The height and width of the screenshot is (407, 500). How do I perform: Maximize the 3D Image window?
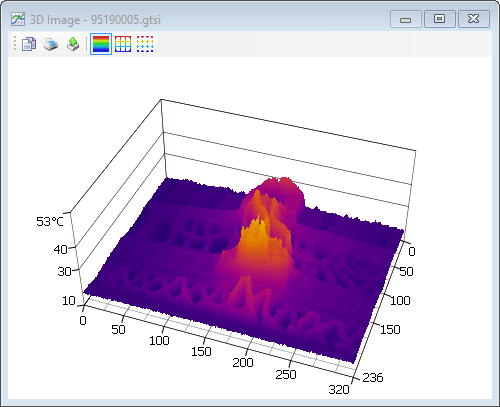coord(440,19)
